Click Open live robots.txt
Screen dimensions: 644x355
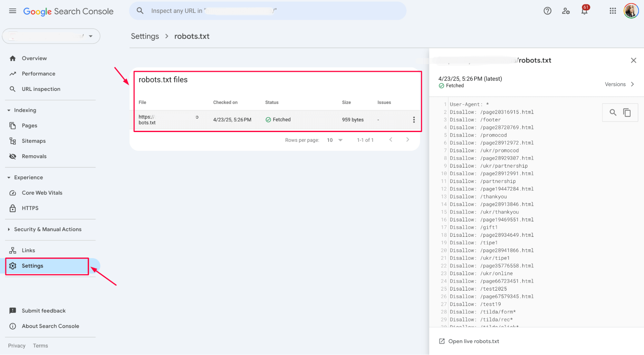point(469,341)
